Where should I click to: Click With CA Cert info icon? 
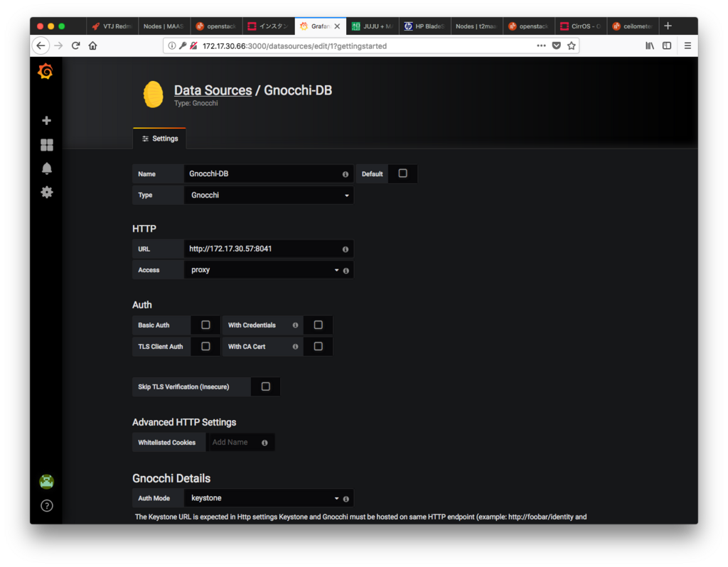click(x=295, y=347)
